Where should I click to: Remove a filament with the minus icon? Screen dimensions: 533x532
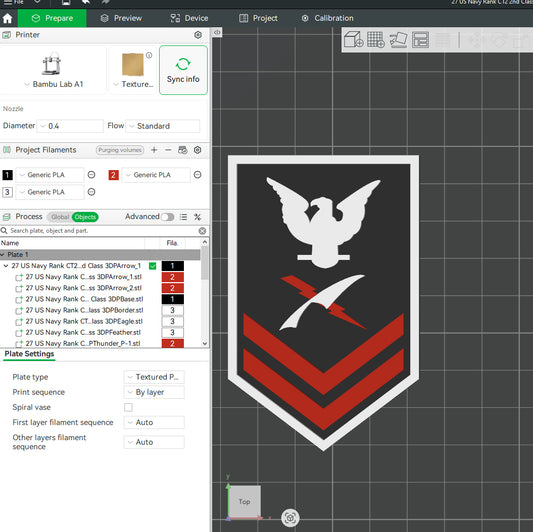pos(168,150)
